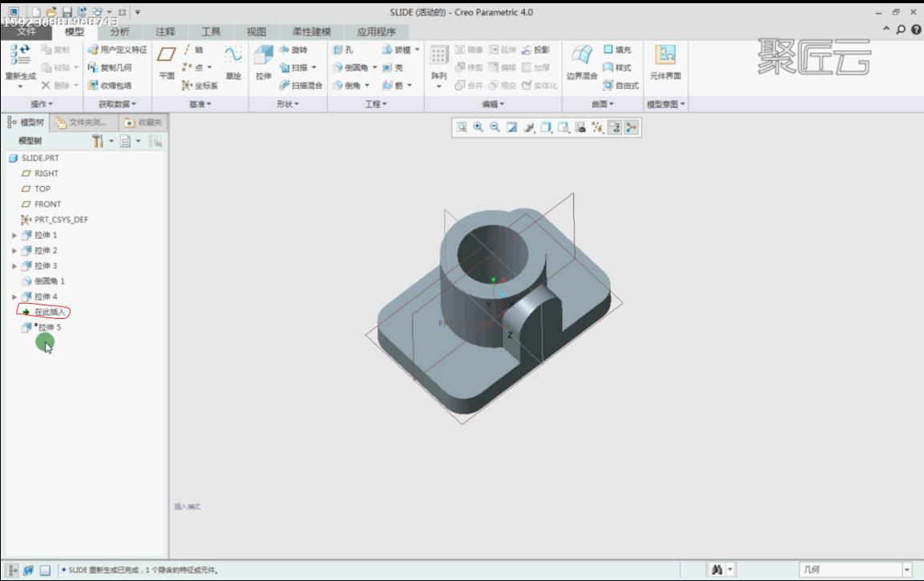Open the selection filter 几何 dropdown
Screen dimensions: 924x581
point(907,570)
